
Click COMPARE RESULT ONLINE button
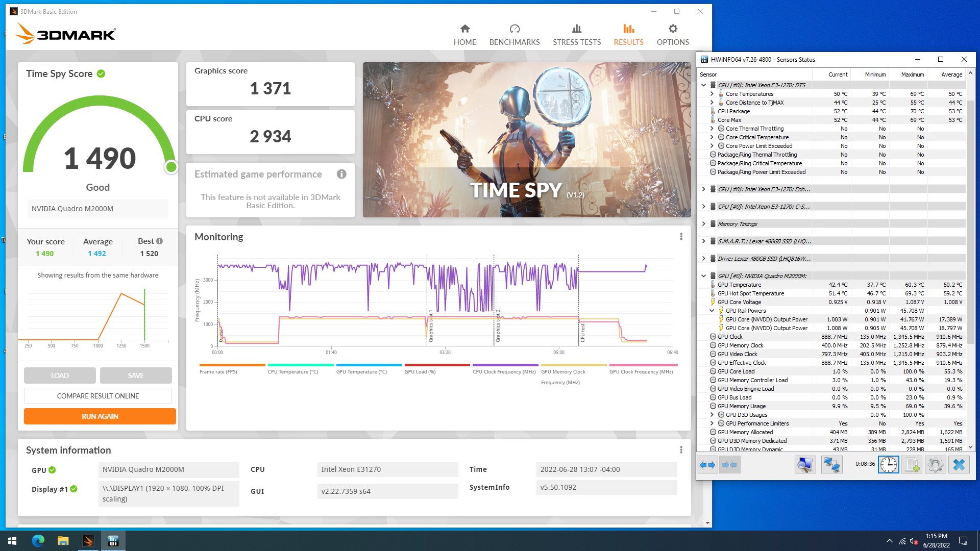point(98,396)
